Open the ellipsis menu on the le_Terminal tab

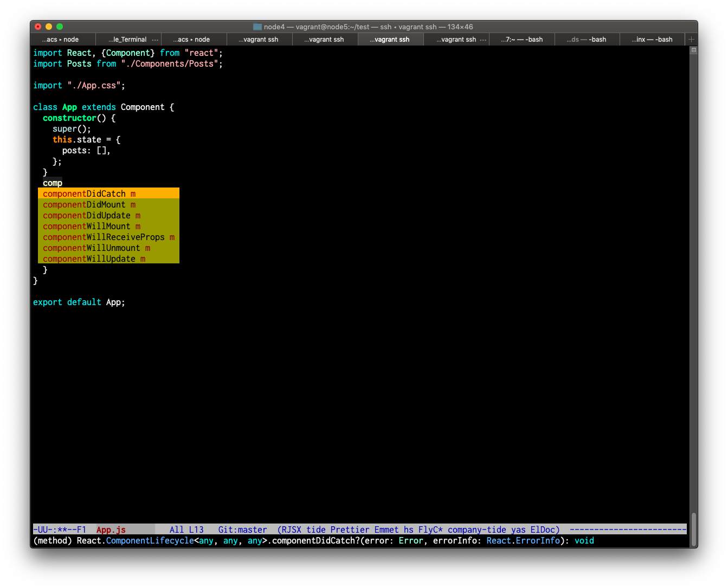[x=156, y=39]
